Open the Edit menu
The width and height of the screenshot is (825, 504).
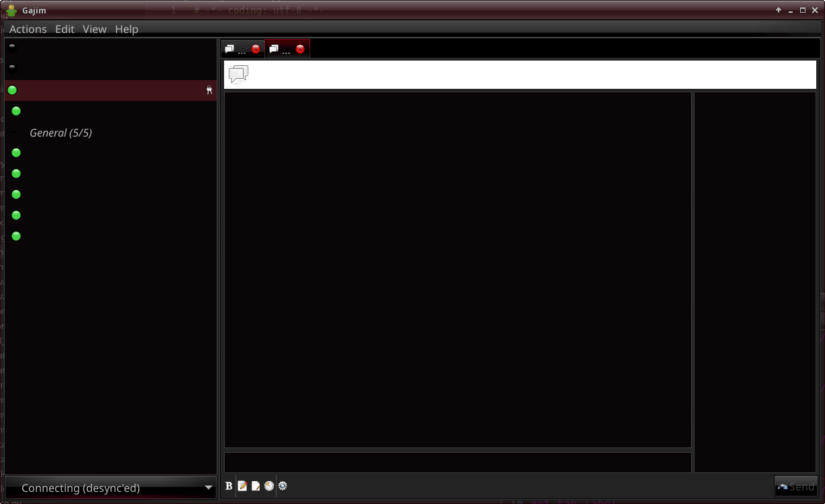click(65, 29)
